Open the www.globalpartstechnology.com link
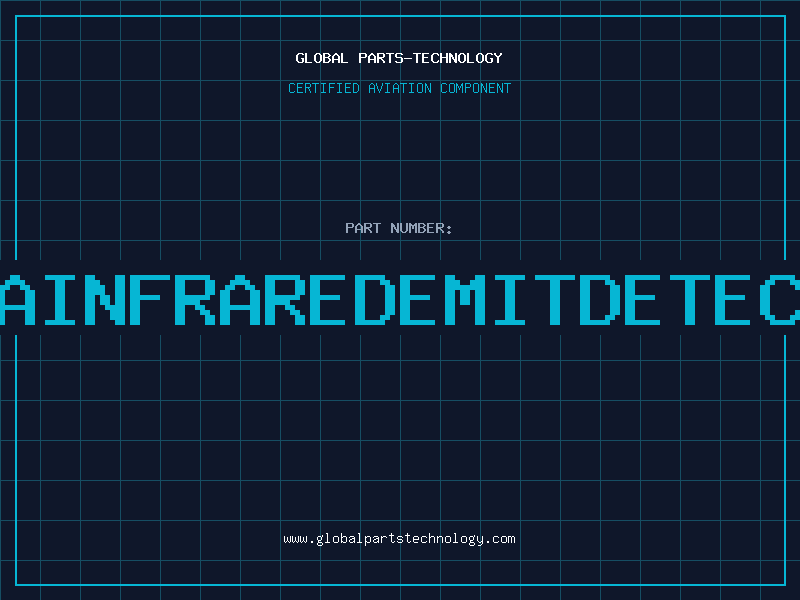This screenshot has height=600, width=800. click(399, 539)
